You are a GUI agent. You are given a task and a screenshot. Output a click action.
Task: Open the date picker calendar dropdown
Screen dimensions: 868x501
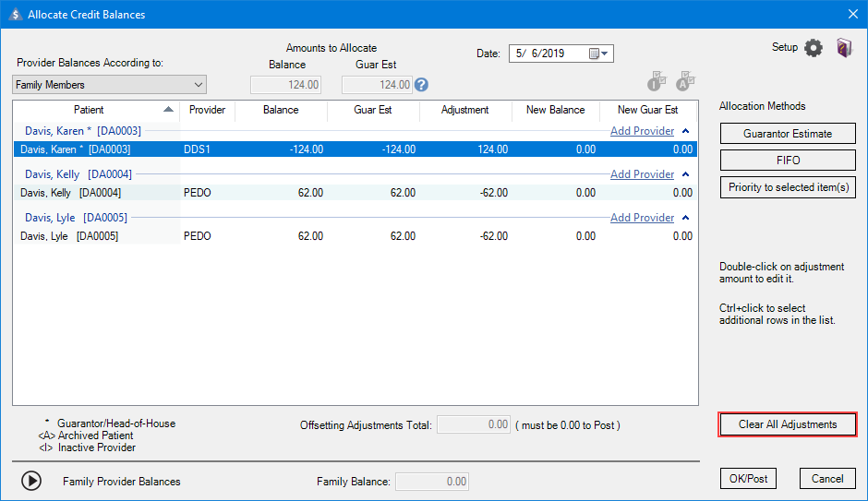coord(599,54)
